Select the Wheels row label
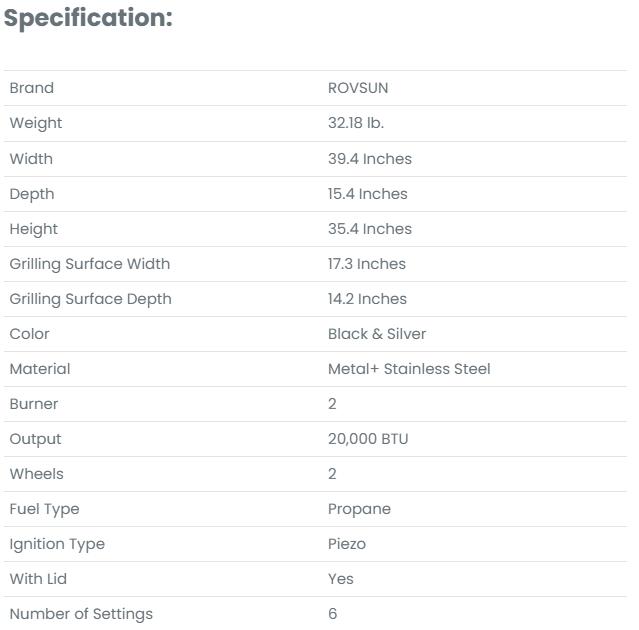The height and width of the screenshot is (630, 639). coord(36,473)
